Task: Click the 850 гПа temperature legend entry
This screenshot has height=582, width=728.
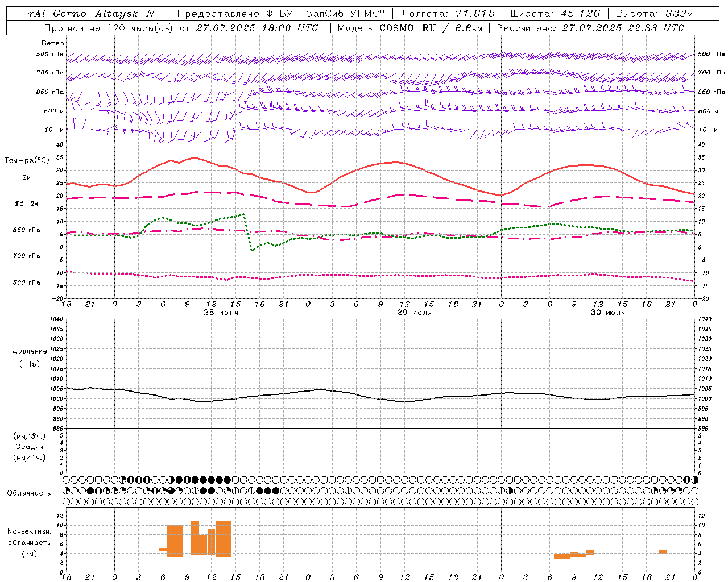Action: coord(26,230)
